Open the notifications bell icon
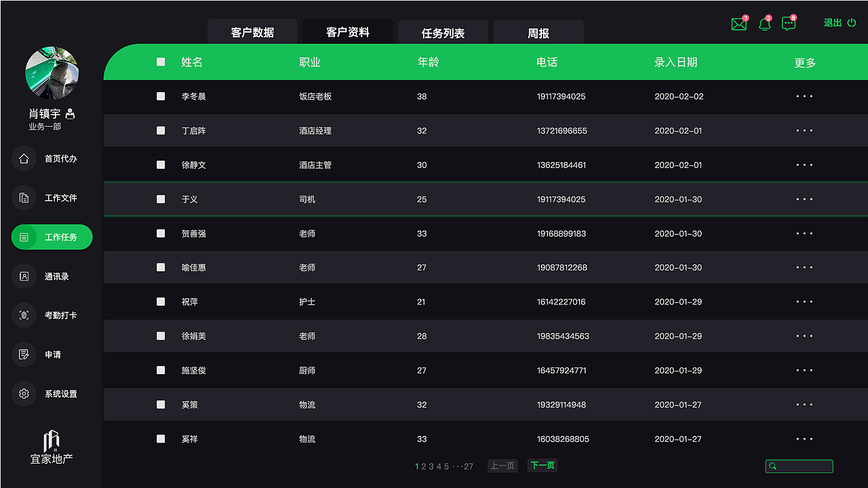The image size is (868, 488). click(x=764, y=24)
